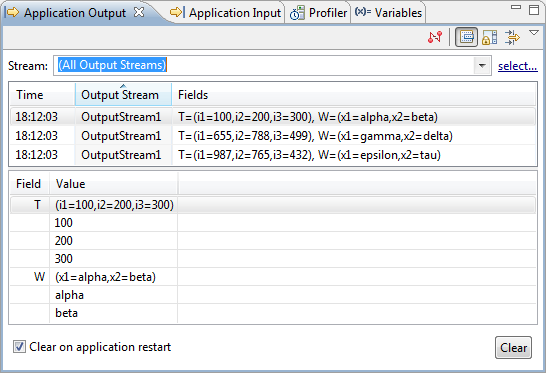Viewport: 546px width, 373px height.
Task: Select the row with epsilon and tau
Action: point(273,155)
